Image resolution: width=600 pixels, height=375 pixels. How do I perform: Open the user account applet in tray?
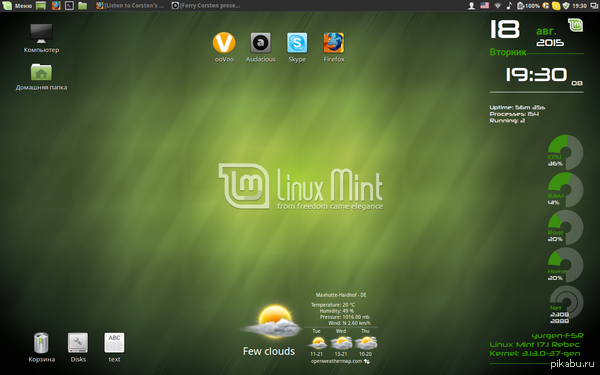(x=471, y=6)
